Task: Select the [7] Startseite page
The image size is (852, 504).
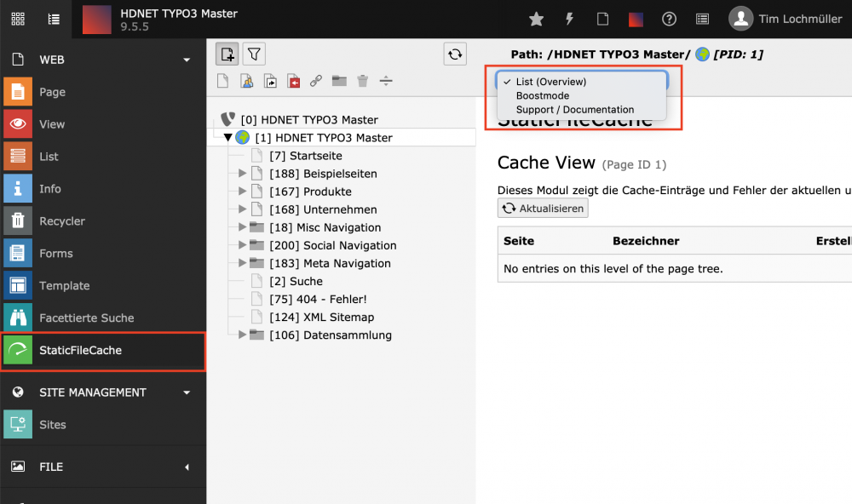Action: click(x=305, y=155)
